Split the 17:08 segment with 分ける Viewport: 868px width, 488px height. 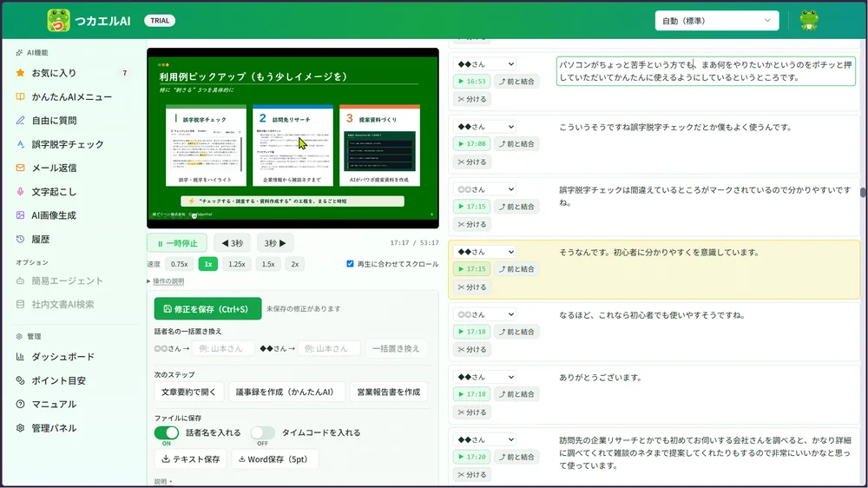point(471,162)
